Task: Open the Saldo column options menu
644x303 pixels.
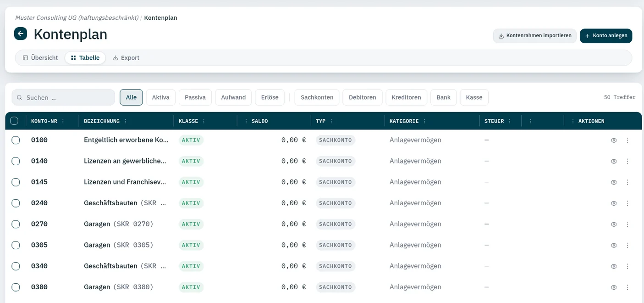Action: point(246,121)
